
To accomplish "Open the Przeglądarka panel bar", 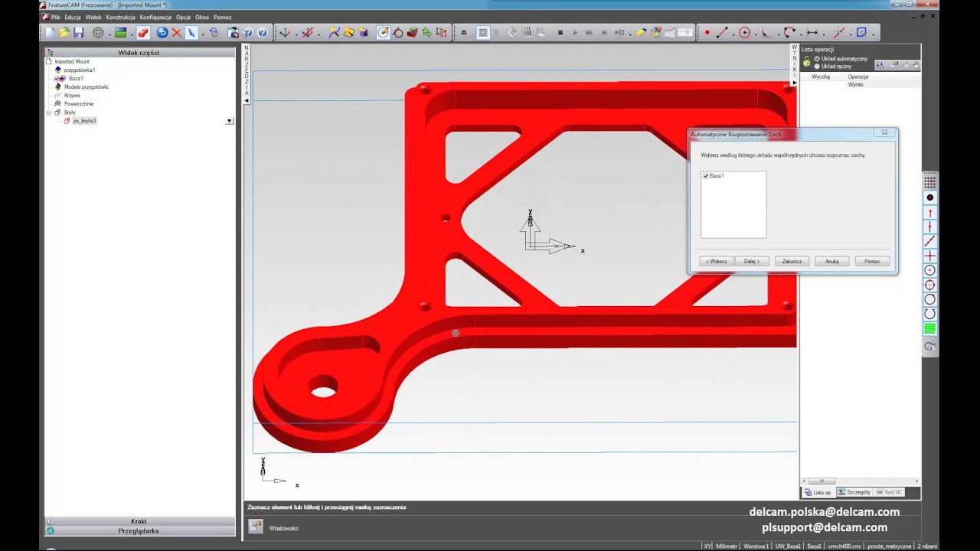I will tap(139, 530).
